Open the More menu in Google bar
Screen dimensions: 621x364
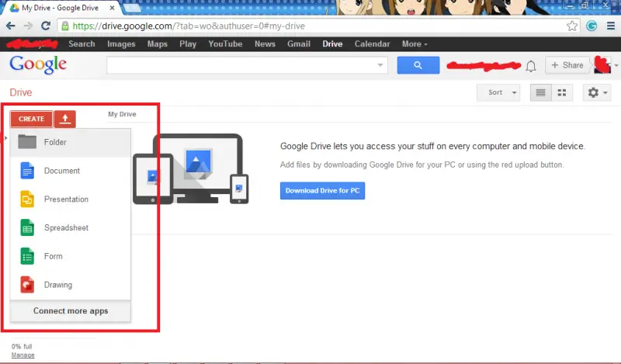pos(415,44)
